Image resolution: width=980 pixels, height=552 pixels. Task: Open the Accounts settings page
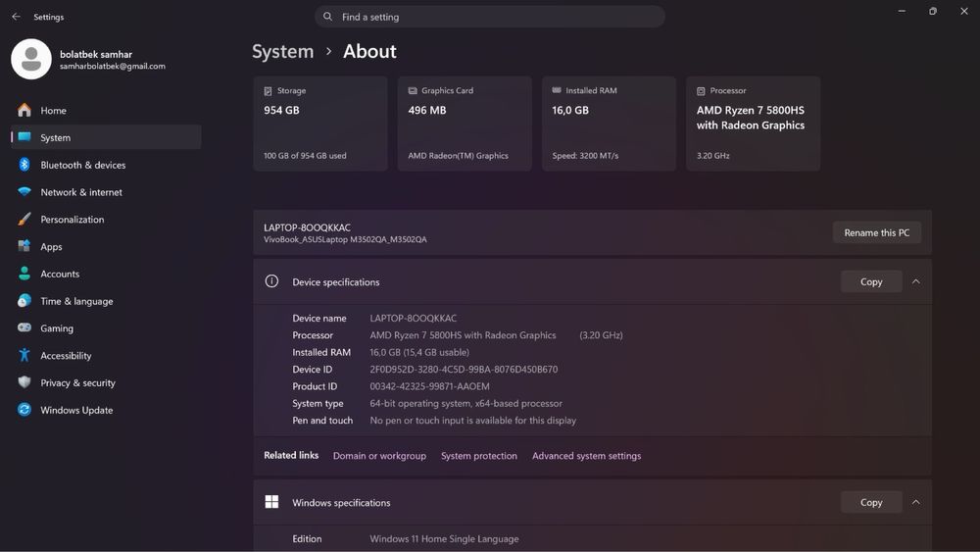tap(60, 274)
